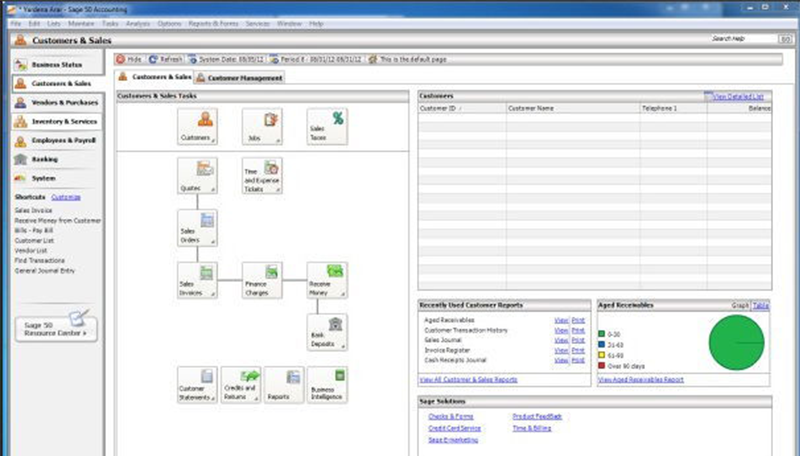Open the Customers task icon

[x=197, y=125]
